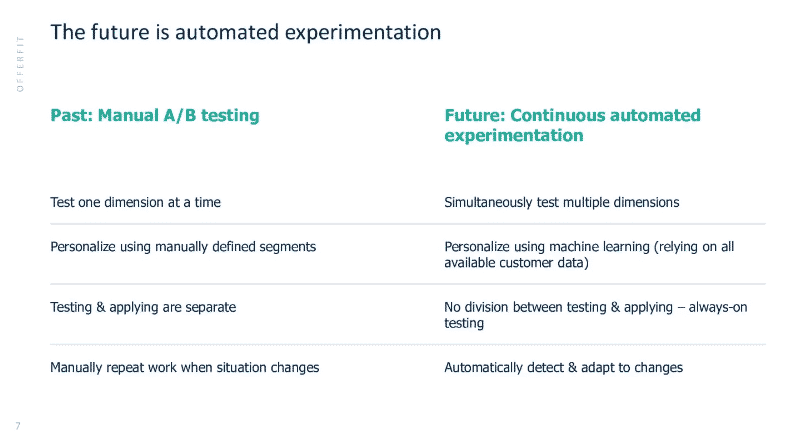Select the "Future: Continuous automated experimentation" heading
Image resolution: width=797 pixels, height=448 pixels.
(x=572, y=125)
